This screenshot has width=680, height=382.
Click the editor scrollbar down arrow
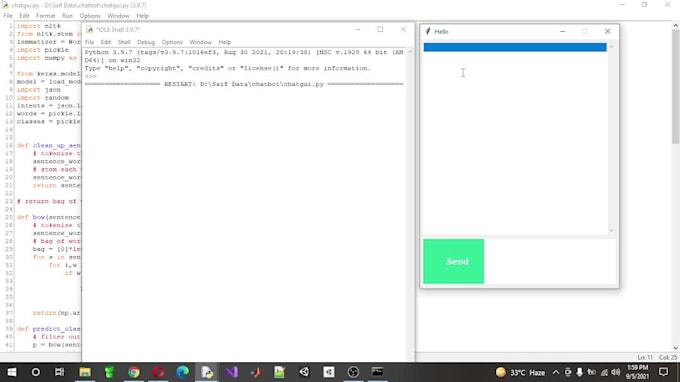click(676, 348)
